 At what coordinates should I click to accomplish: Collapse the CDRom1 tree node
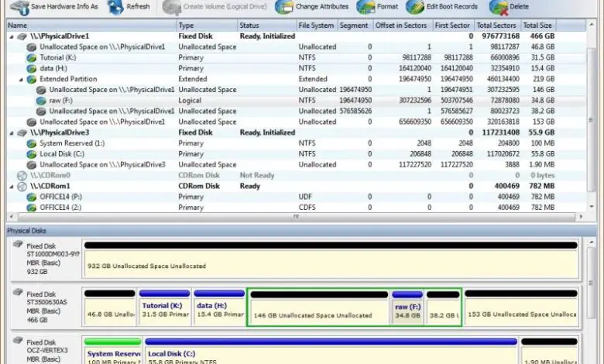(12, 187)
